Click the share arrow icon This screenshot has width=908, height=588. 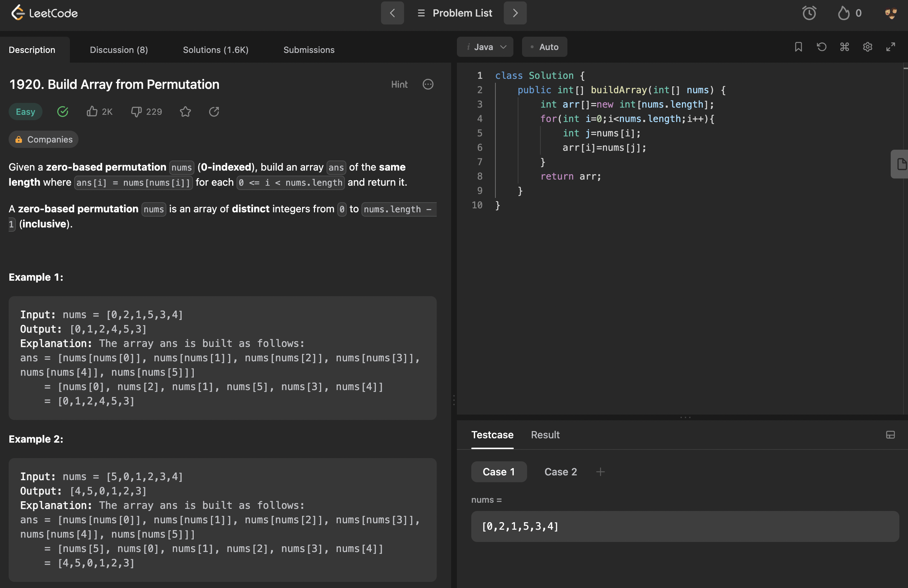coord(214,111)
